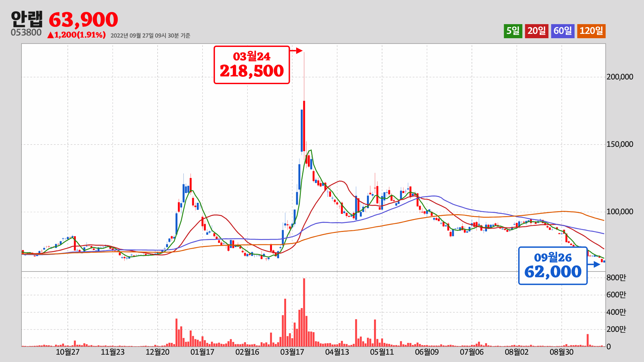644x362 pixels.
Task: Click the orange 120일 moving average legend
Action: pos(591,31)
